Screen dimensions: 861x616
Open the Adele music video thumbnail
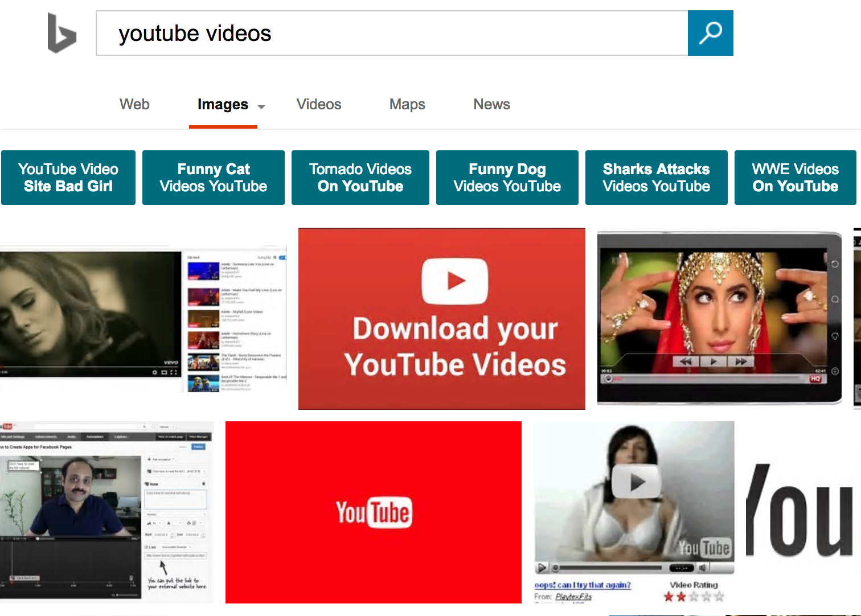click(143, 319)
